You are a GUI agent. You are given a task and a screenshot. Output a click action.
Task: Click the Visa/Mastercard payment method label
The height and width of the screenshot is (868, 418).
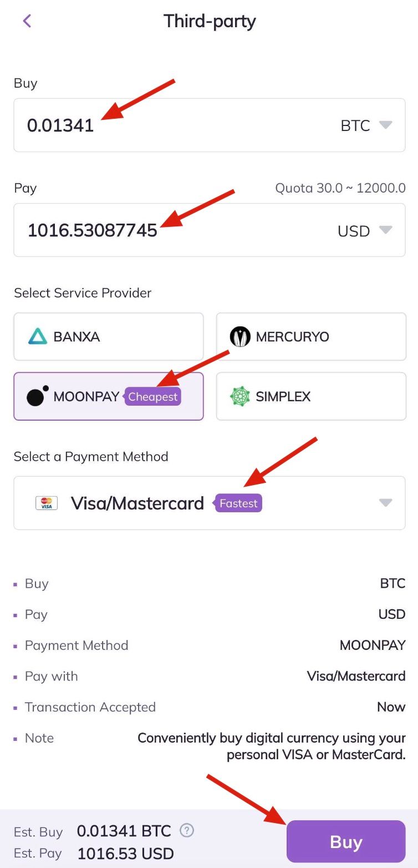[137, 503]
